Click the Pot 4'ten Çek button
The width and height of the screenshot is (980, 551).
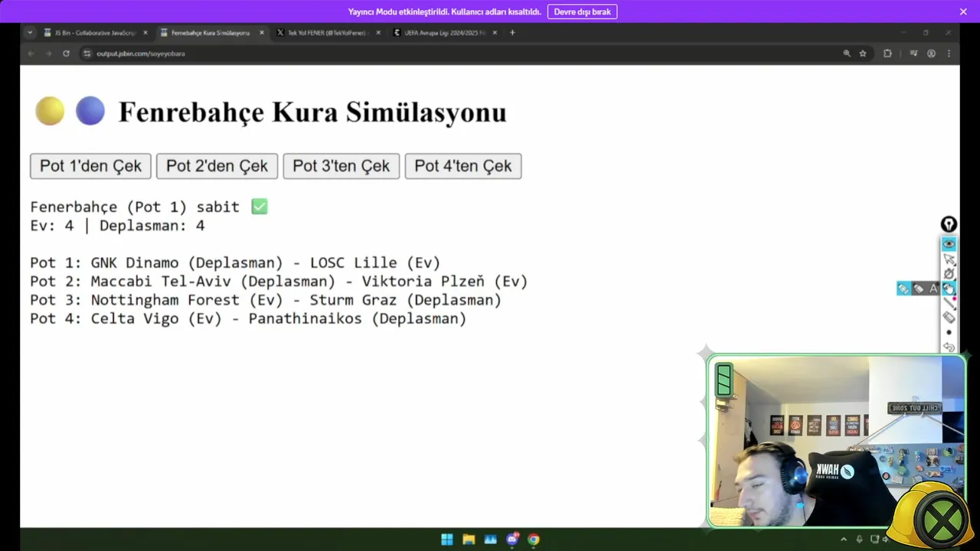coord(463,166)
